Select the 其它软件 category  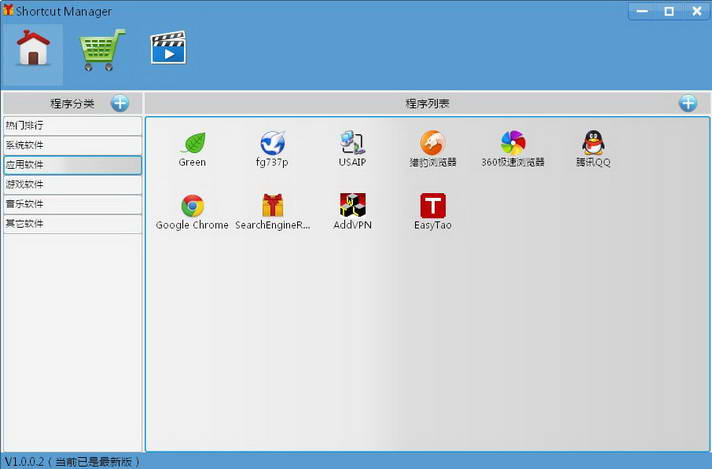[73, 223]
